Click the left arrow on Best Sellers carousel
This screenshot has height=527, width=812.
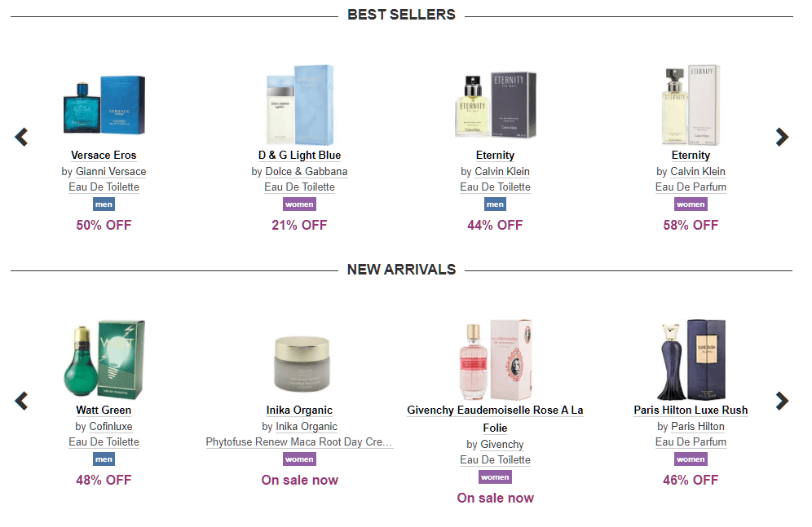[20, 137]
